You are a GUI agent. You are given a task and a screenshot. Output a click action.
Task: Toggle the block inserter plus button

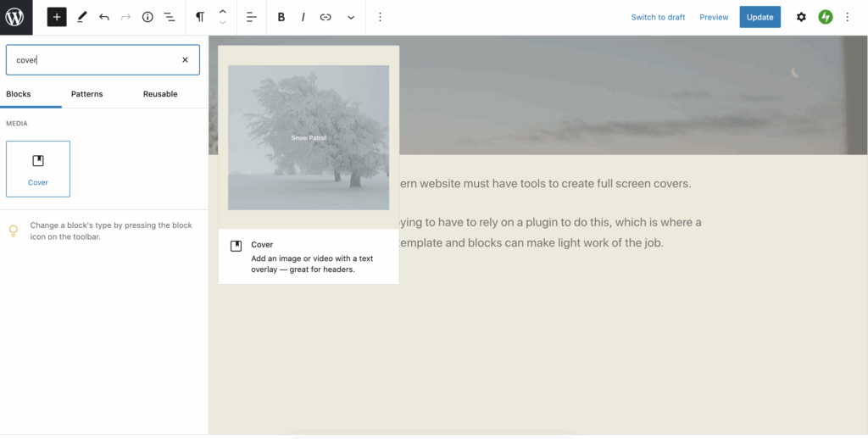coord(57,17)
